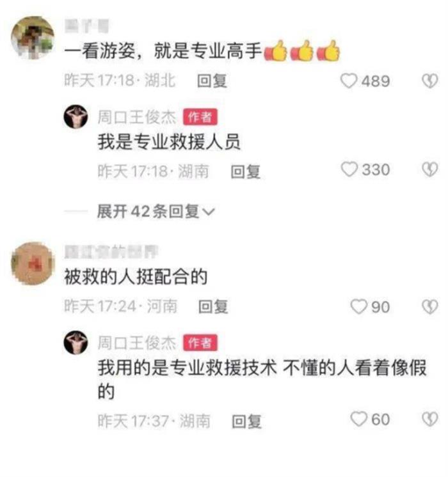
Task: Open the first commenter's blurred avatar
Action: pos(33,38)
